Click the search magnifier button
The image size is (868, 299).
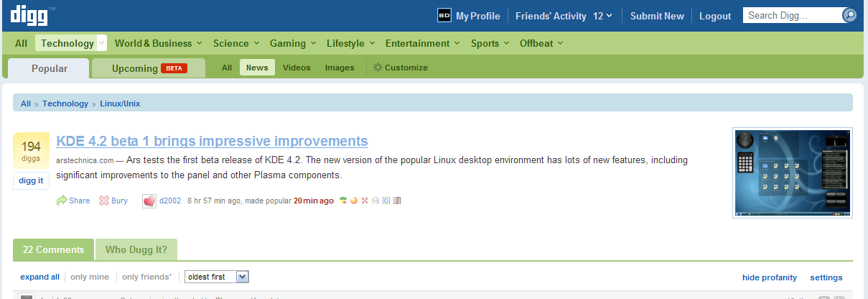coord(849,15)
